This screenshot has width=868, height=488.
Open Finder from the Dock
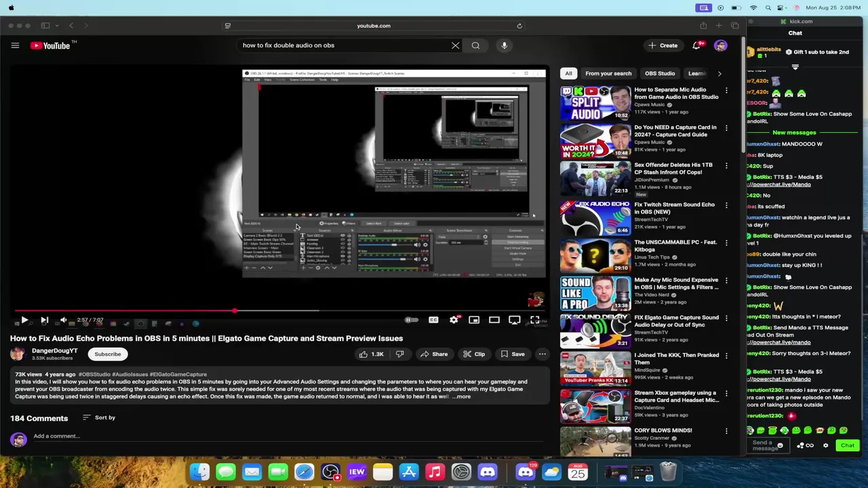tap(199, 472)
